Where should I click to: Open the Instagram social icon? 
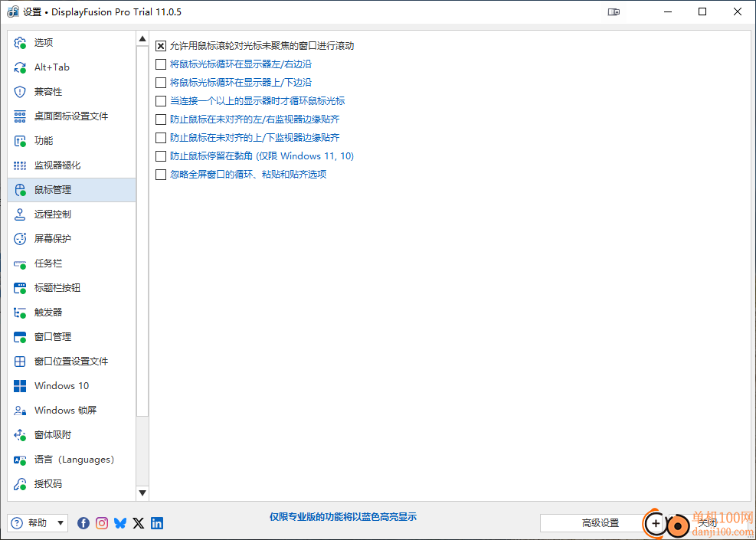click(102, 522)
